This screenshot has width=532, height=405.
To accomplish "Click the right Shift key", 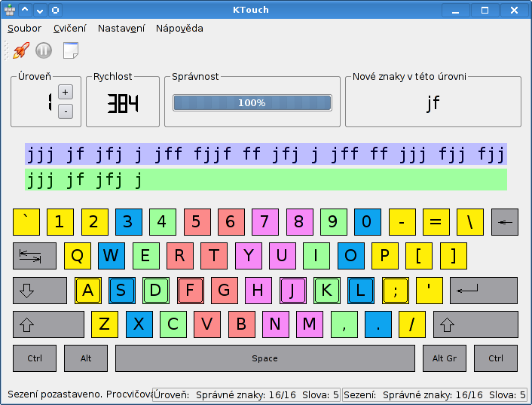I will (475, 324).
